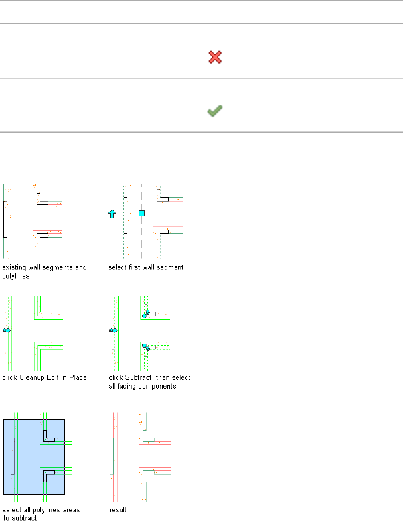The height and width of the screenshot is (532, 403).
Task: Click the cyan up arrow grip
Action: coord(112,214)
